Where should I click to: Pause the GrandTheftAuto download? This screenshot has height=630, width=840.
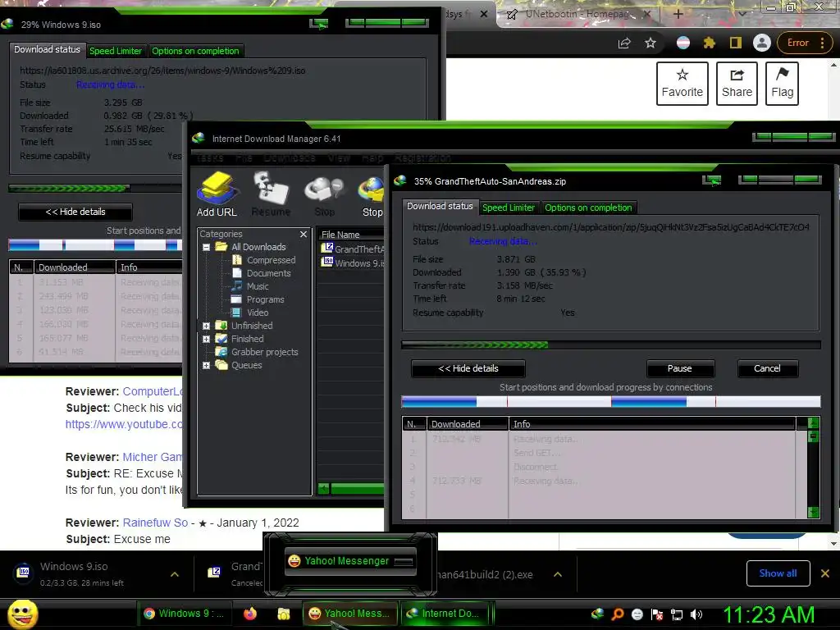680,368
